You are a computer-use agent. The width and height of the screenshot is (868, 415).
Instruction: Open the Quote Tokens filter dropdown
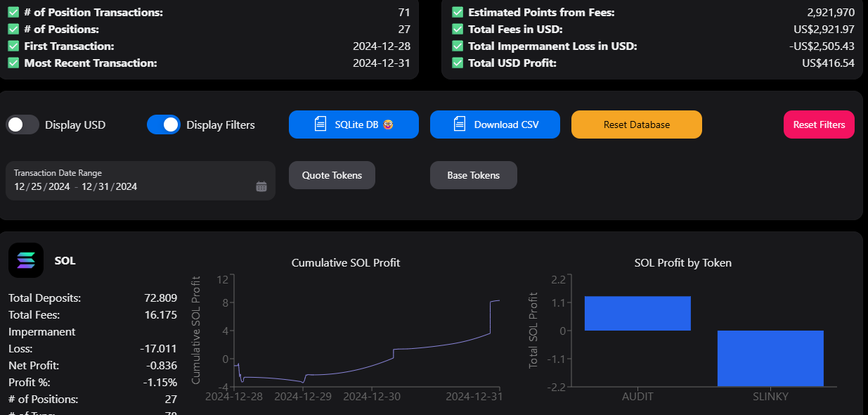[332, 175]
